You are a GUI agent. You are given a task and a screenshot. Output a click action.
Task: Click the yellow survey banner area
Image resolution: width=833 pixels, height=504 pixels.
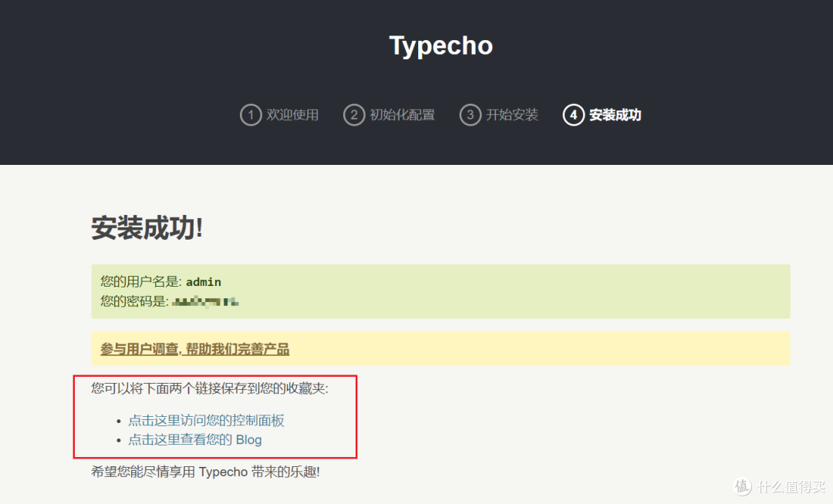[x=540, y=349]
